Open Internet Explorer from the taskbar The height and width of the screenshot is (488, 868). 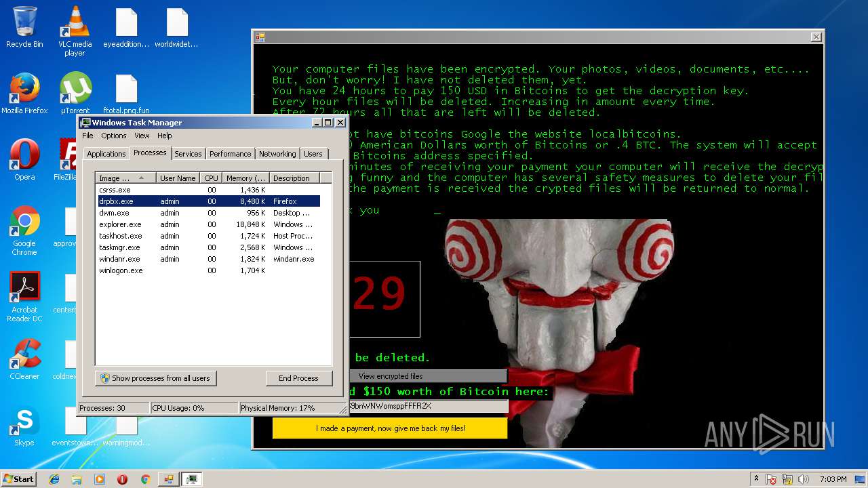[54, 479]
